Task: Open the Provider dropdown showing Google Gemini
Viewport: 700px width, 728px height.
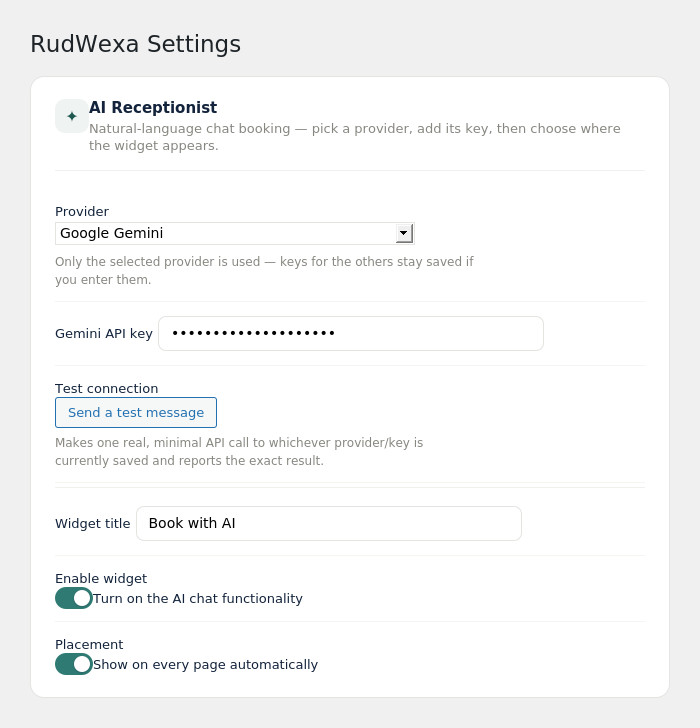Action: point(235,233)
